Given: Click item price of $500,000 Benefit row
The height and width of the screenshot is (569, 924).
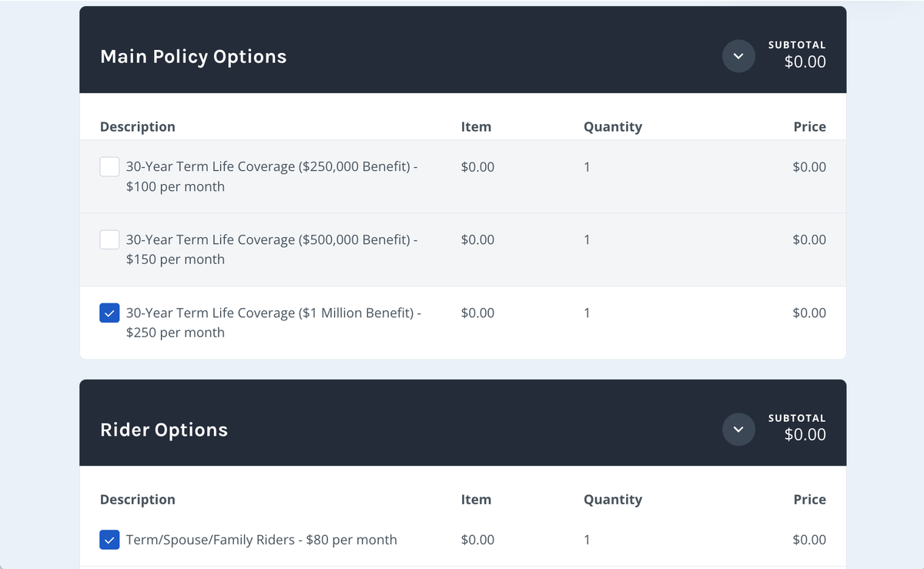Looking at the screenshot, I should click(x=478, y=239).
